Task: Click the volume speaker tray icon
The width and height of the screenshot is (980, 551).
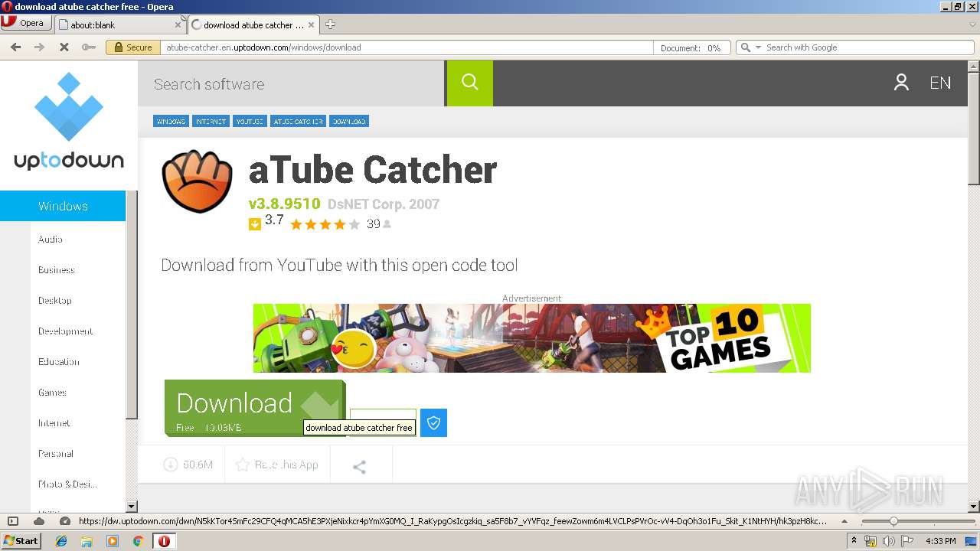Action: (x=888, y=541)
